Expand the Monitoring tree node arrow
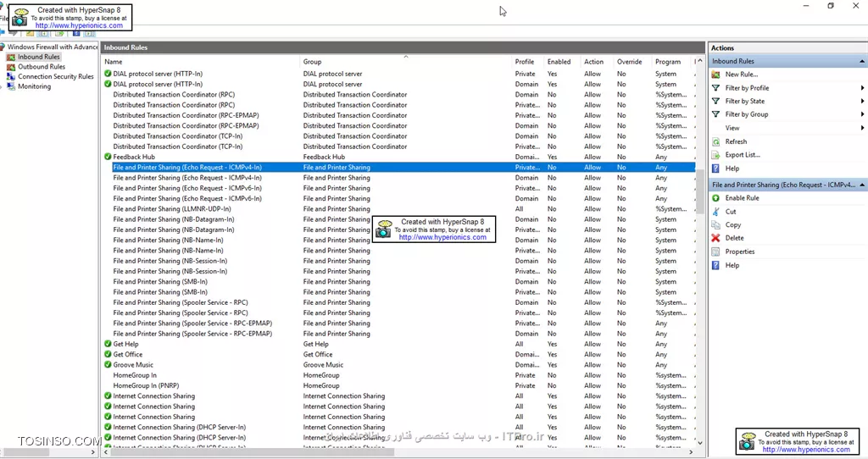Image resolution: width=868 pixels, height=459 pixels. click(2, 87)
